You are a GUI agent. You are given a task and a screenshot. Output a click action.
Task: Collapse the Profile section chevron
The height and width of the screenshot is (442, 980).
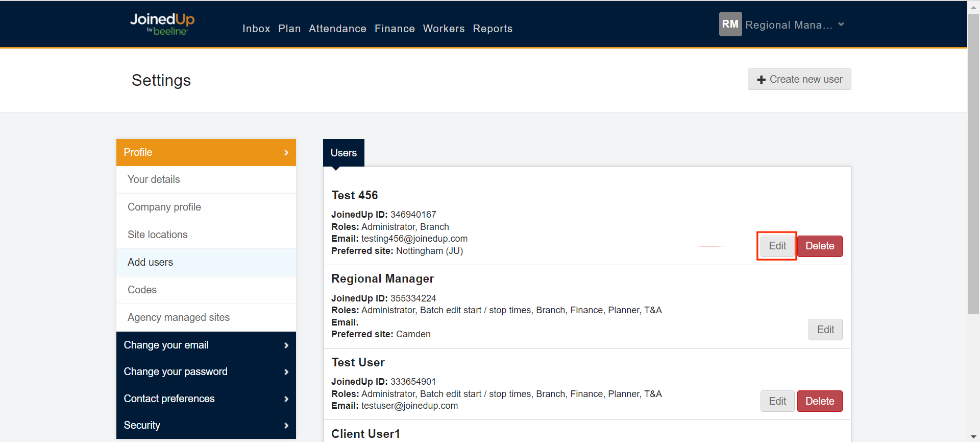pos(286,152)
